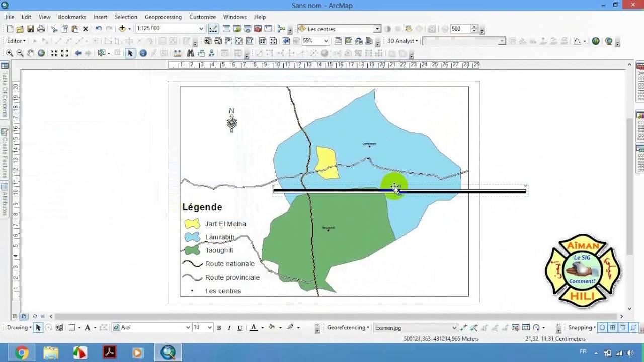Image resolution: width=644 pixels, height=362 pixels.
Task: Open the Create Features side tab
Action: pos(5,153)
